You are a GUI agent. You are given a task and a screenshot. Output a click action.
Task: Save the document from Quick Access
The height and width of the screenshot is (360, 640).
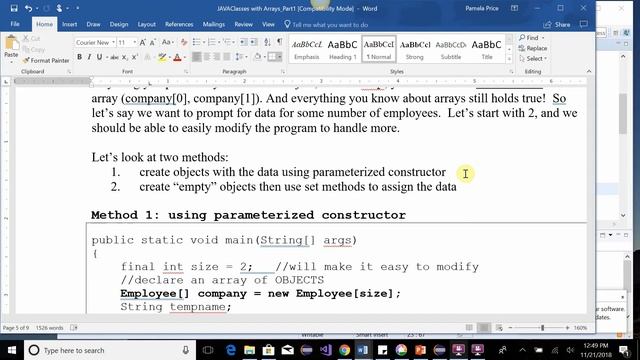pos(14,8)
